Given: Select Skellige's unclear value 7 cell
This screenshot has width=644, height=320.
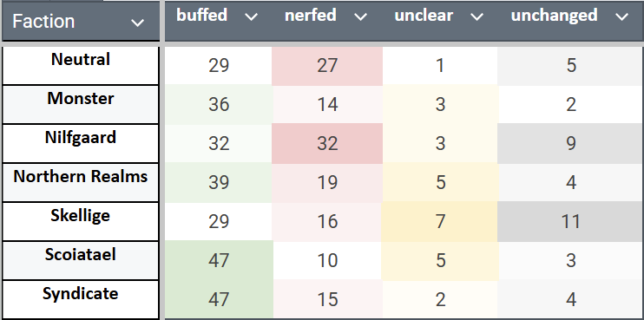Looking at the screenshot, I should (440, 221).
